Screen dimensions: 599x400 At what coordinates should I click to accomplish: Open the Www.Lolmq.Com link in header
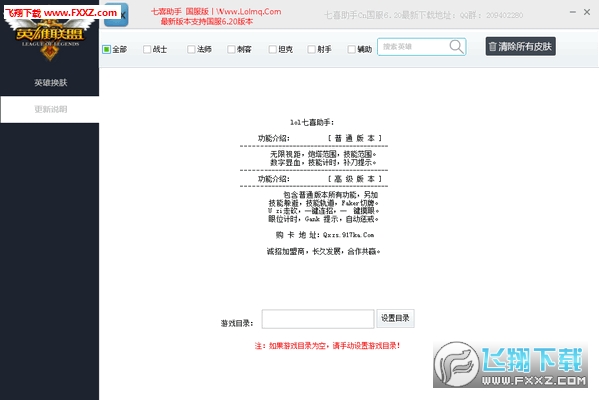(x=249, y=12)
